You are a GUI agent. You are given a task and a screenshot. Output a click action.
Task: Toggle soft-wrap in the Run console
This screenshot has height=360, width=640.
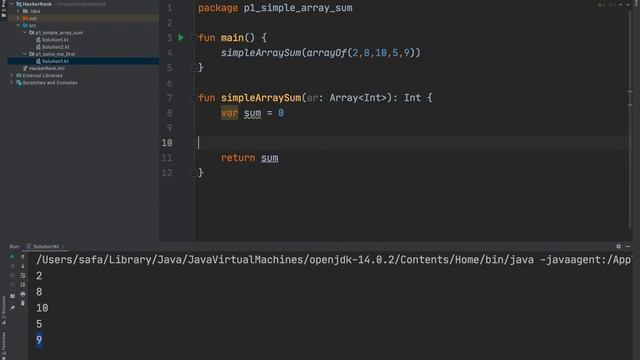[23, 276]
